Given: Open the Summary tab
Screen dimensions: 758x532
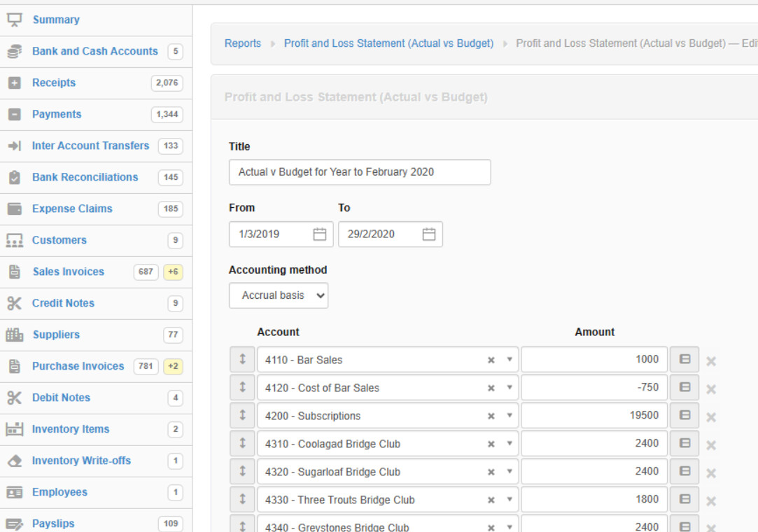Looking at the screenshot, I should (56, 20).
